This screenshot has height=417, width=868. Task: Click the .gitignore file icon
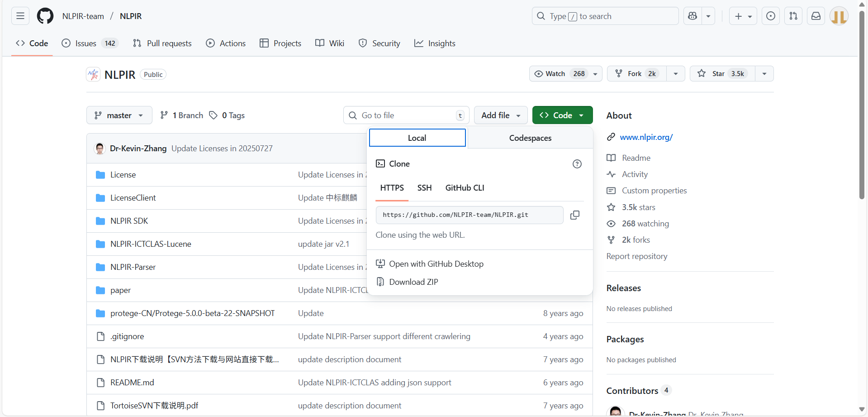[100, 336]
